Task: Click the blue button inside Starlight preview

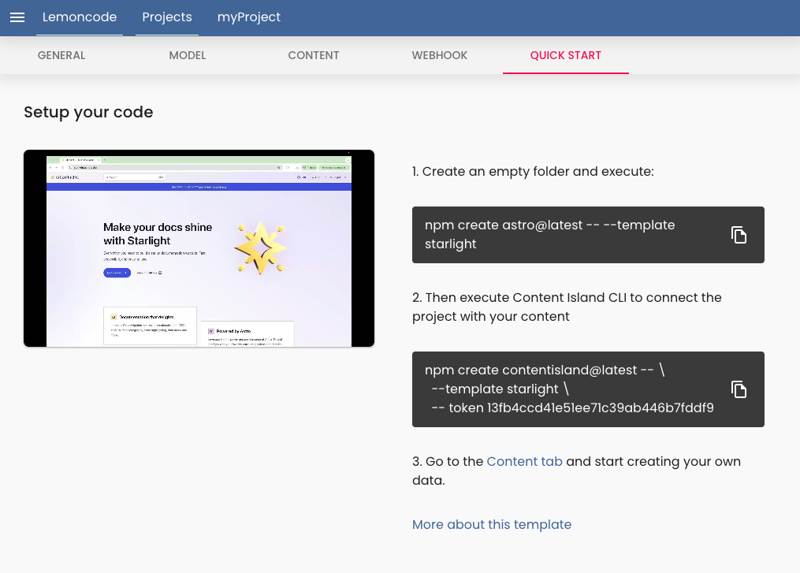Action: (117, 272)
